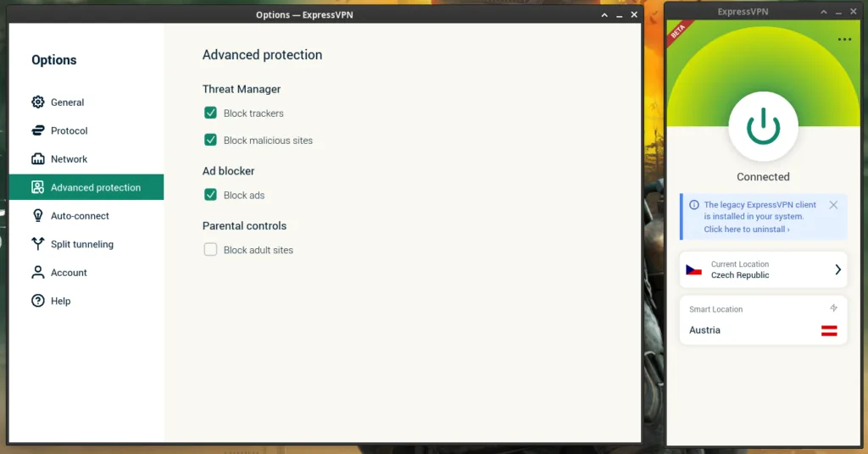Dismiss the legacy client notification banner
Screen dimensions: 868x454
click(833, 205)
